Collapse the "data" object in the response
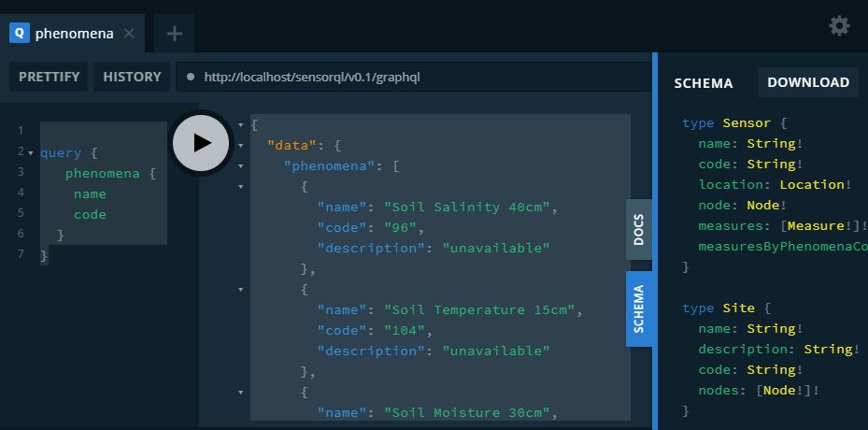Viewport: 868px width, 430px height. point(242,145)
